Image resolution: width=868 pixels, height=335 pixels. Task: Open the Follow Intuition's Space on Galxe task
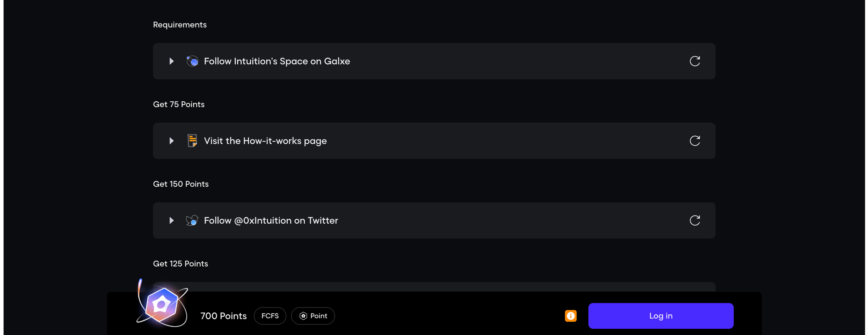point(277,61)
